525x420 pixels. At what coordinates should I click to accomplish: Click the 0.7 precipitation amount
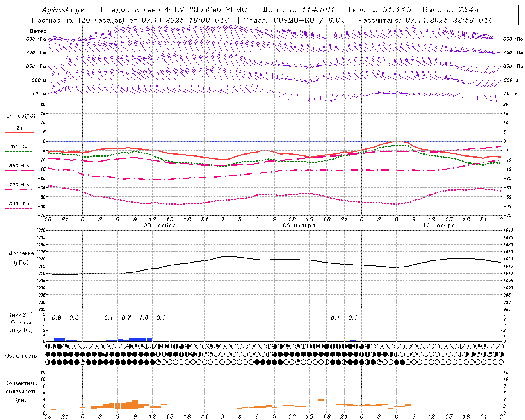(126, 318)
